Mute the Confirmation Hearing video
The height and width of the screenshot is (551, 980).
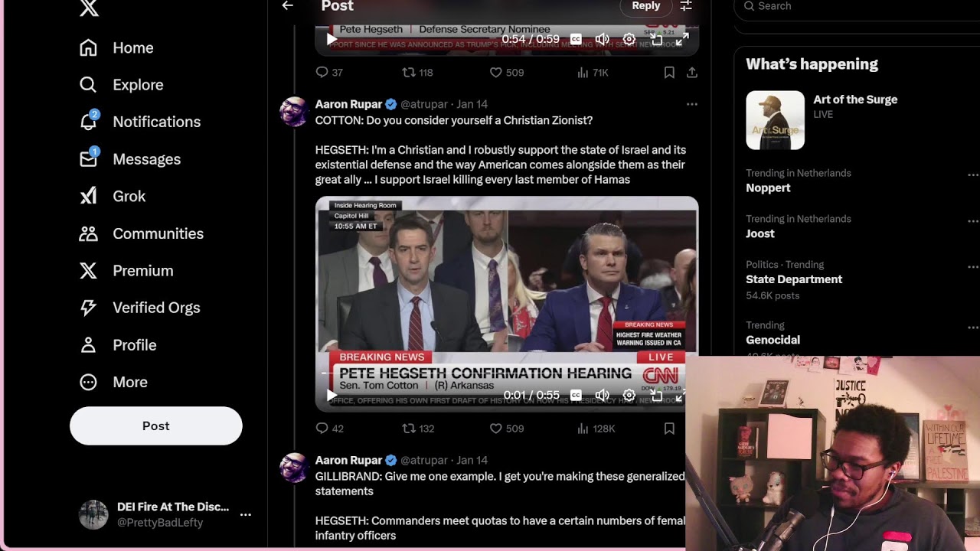pos(603,396)
